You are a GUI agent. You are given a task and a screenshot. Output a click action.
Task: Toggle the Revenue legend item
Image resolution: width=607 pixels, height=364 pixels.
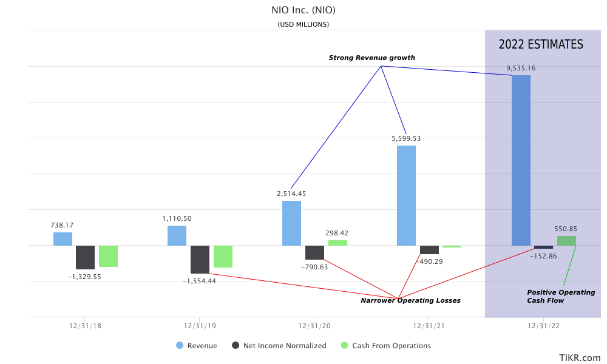pos(196,345)
